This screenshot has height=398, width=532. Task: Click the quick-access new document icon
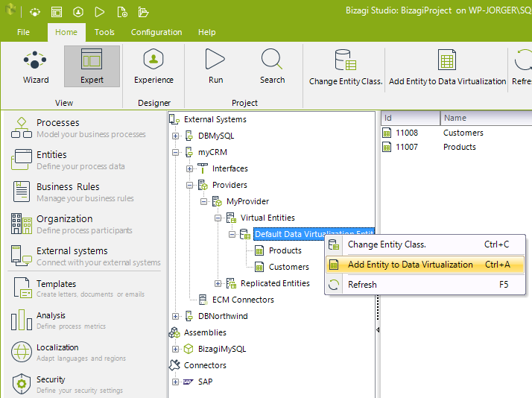click(121, 13)
